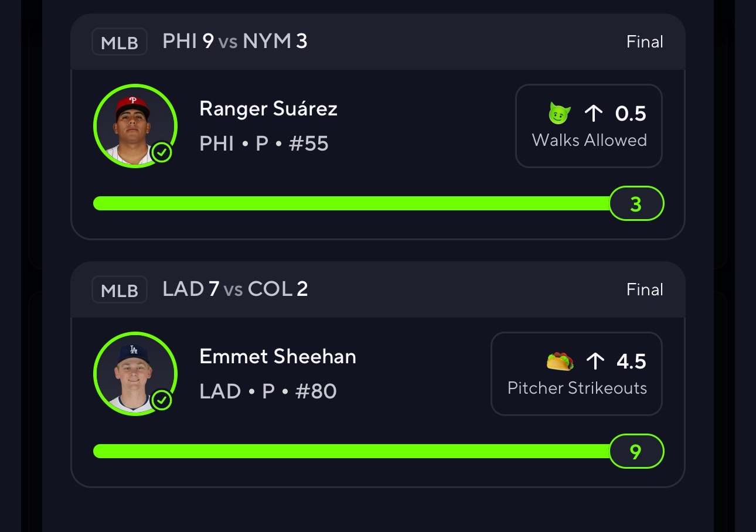Click the up arrow beside 4.5
Viewport: 756px width, 532px height.
[595, 362]
